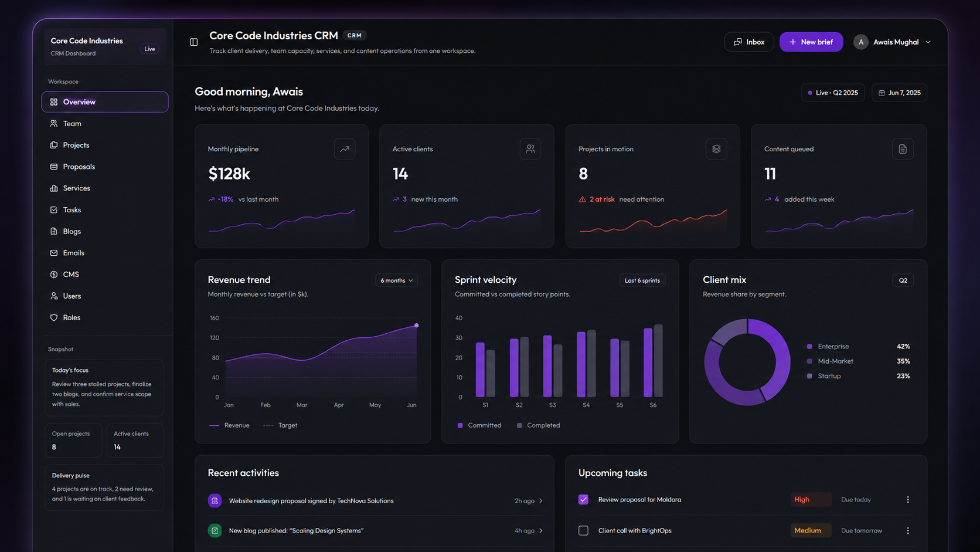The width and height of the screenshot is (980, 552).
Task: Click the Users person icon
Action: point(54,296)
